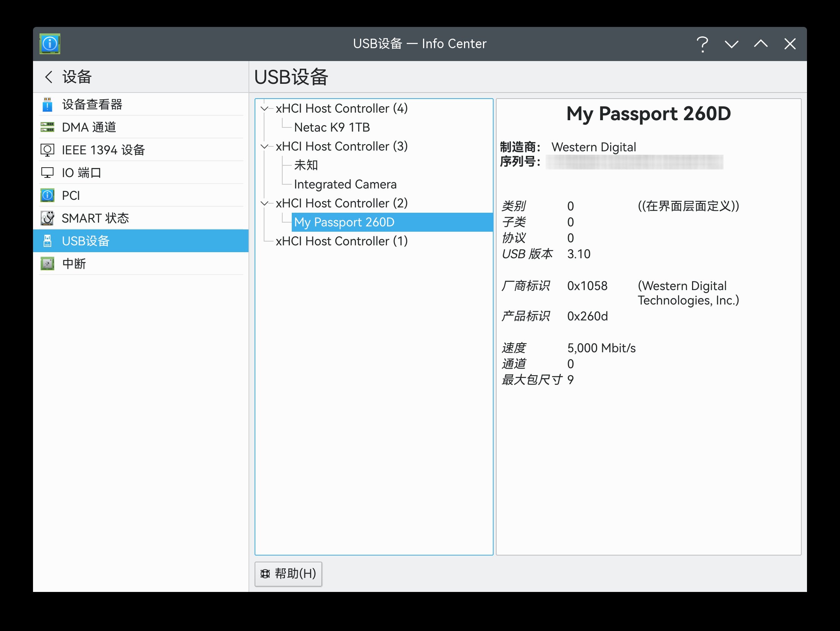Click the (在界面层面定义) class description

688,206
